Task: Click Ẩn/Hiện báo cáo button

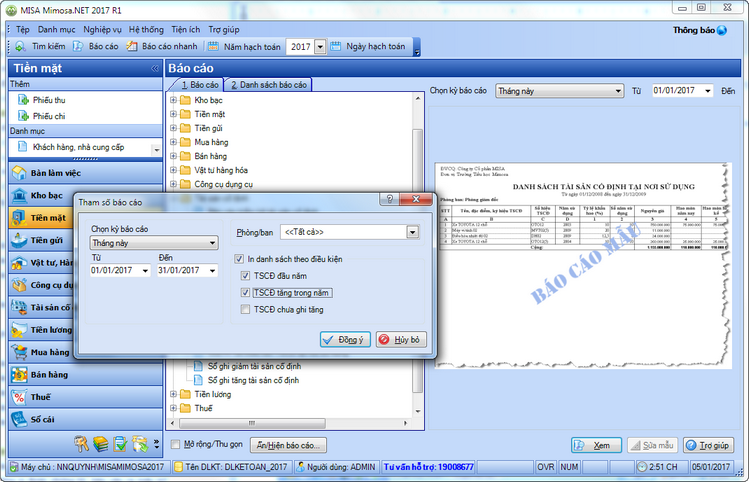Action: click(289, 445)
